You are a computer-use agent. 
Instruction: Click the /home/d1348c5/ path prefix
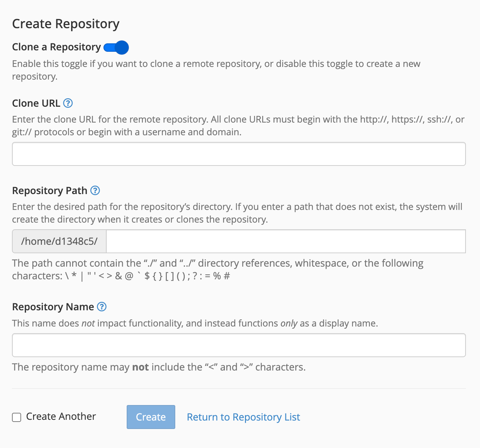[x=59, y=241]
